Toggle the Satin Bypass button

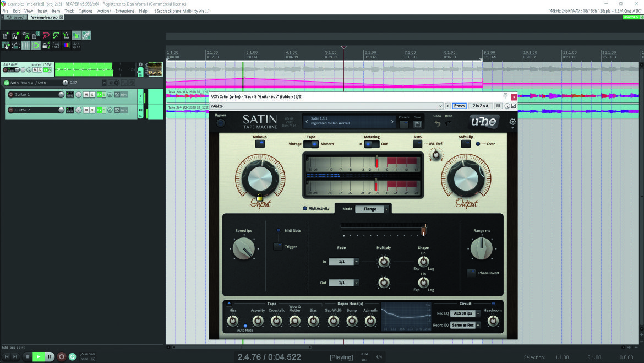[221, 123]
